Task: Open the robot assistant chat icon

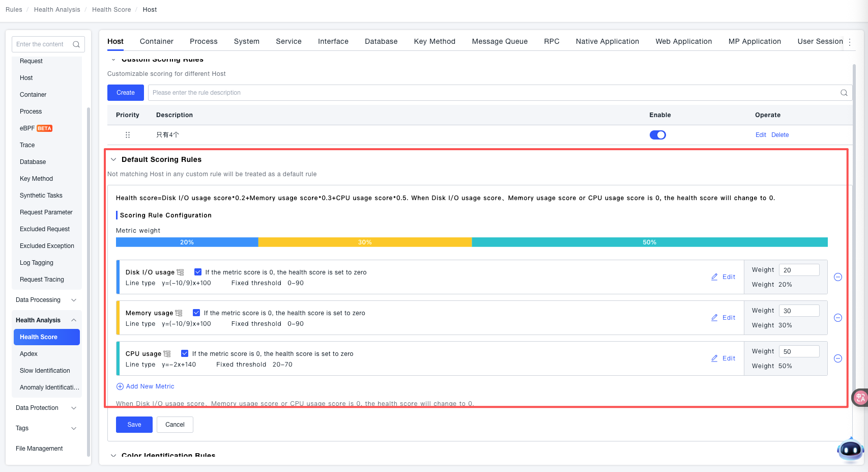Action: tap(850, 450)
